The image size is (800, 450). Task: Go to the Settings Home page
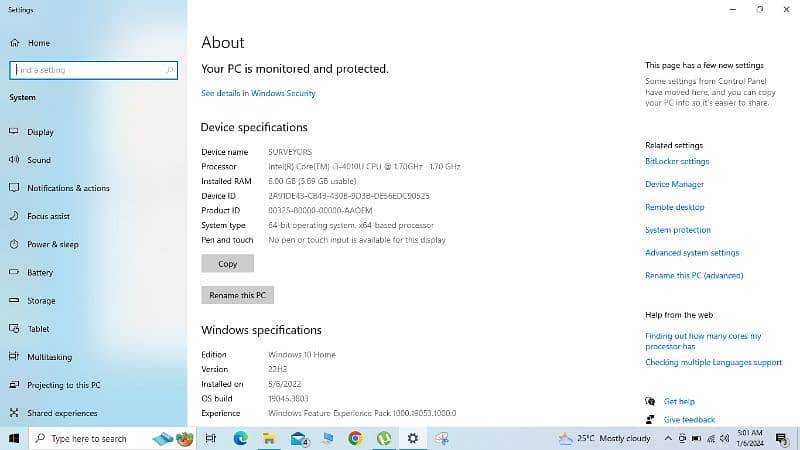39,43
